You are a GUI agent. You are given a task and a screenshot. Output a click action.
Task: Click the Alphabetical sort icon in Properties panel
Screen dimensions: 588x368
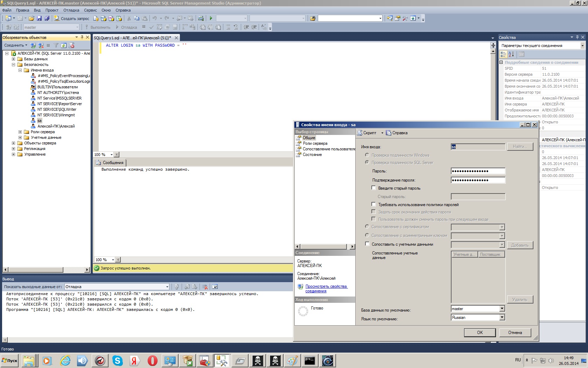[x=511, y=54]
